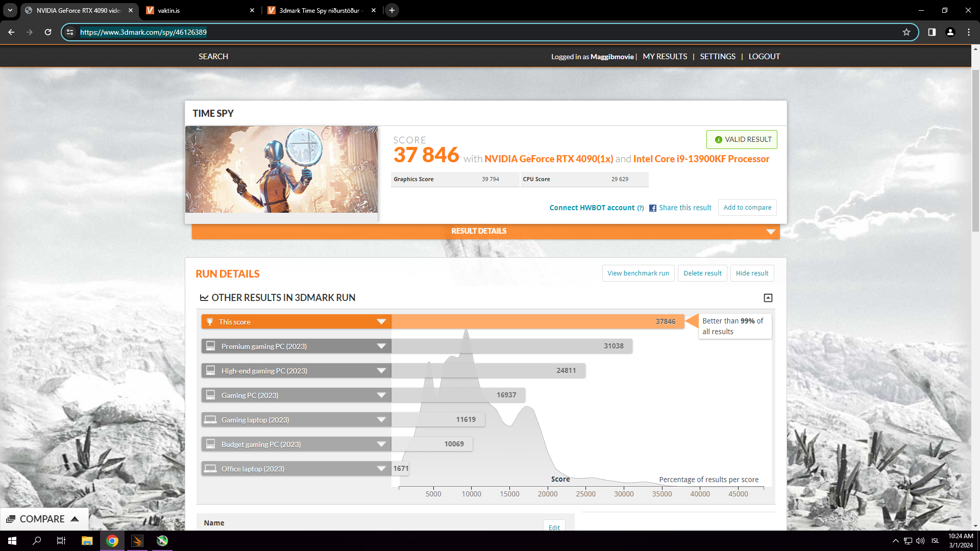Click the page reload icon

point(48,32)
